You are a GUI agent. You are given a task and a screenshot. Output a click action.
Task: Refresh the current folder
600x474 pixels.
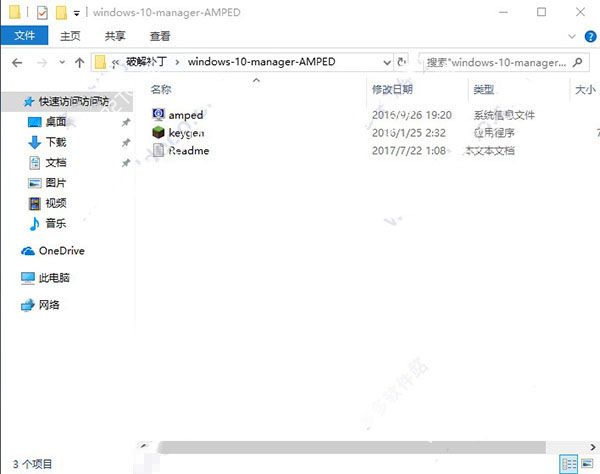tap(401, 62)
